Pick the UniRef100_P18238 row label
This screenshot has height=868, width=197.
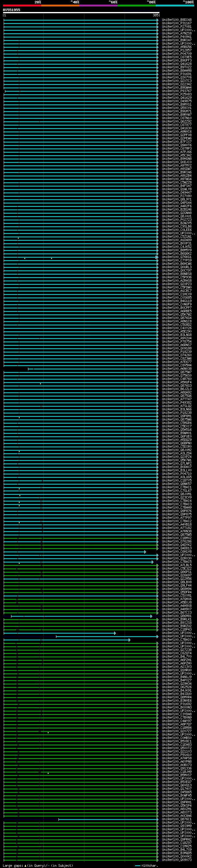point(177,413)
